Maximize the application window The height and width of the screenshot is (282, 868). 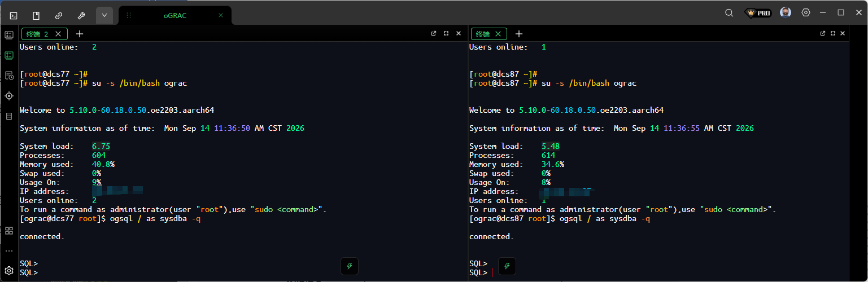pos(841,12)
